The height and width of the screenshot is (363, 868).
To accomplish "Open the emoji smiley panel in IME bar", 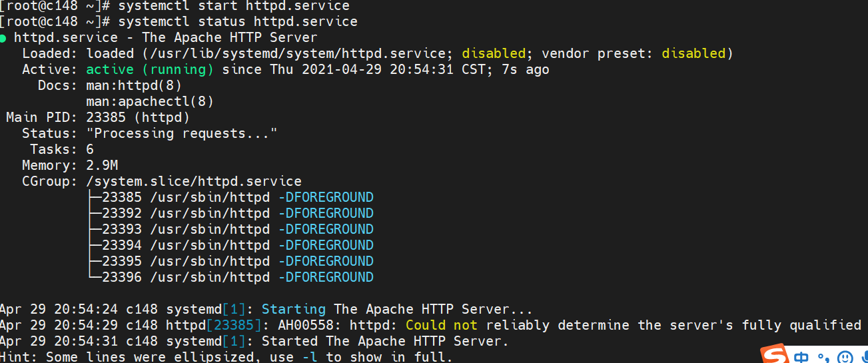I will point(845,358).
